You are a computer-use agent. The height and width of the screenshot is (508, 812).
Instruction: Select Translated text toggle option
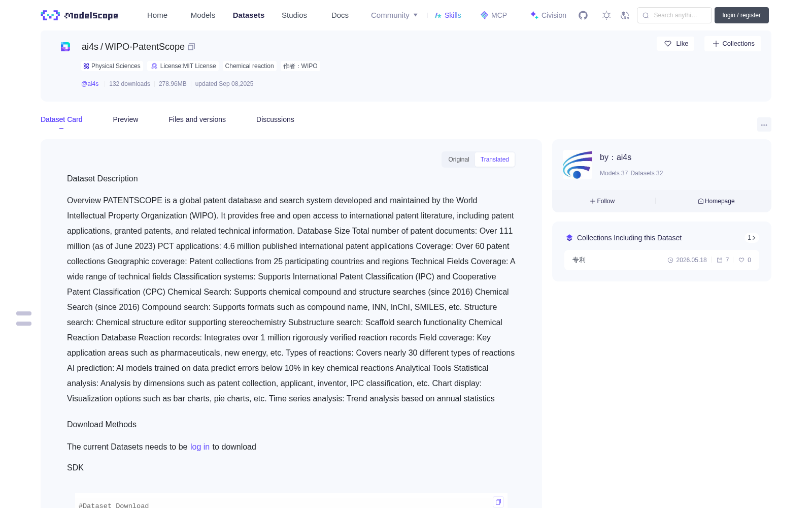point(495,160)
